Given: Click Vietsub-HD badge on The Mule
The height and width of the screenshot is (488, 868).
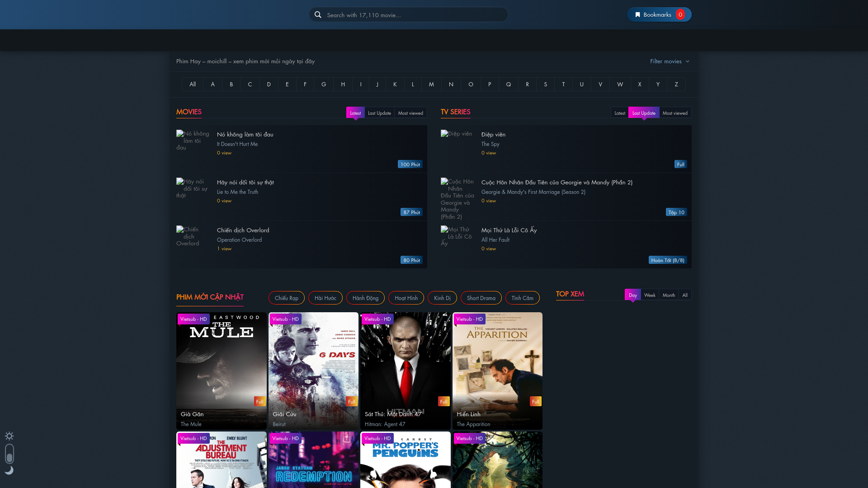Looking at the screenshot, I should point(193,319).
